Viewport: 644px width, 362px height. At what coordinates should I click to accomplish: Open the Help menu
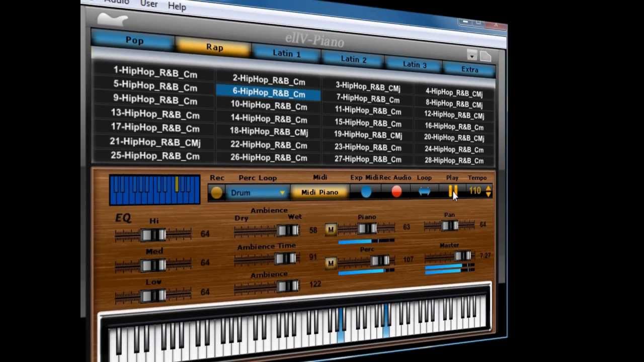(177, 6)
